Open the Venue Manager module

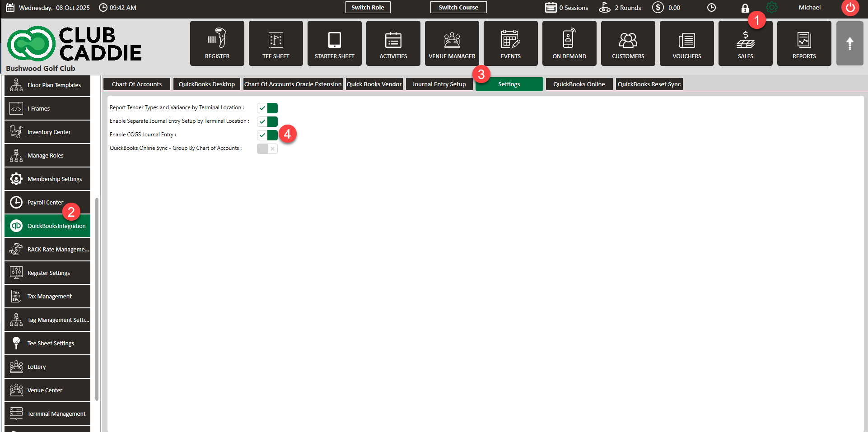pyautogui.click(x=452, y=43)
